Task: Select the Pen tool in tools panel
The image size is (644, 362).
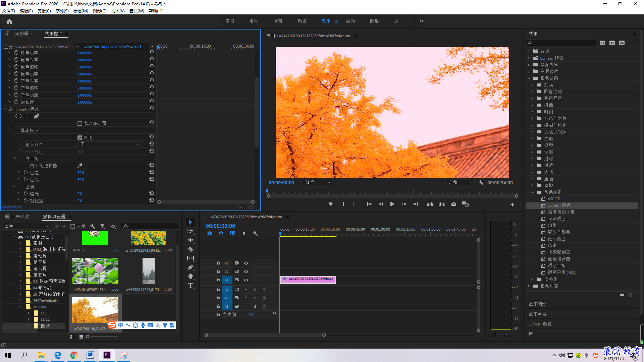Action: (x=190, y=267)
